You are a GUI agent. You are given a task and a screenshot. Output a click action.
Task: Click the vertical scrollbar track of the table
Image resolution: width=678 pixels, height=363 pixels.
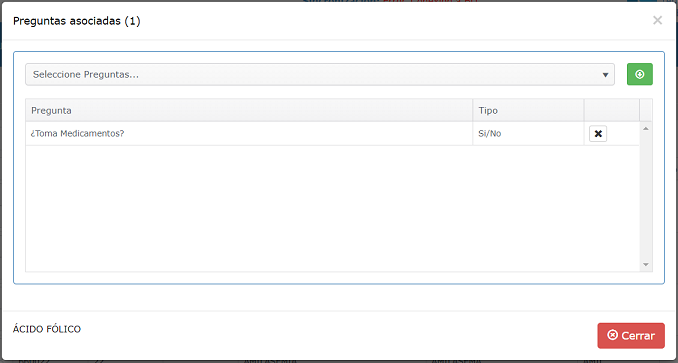pos(646,197)
